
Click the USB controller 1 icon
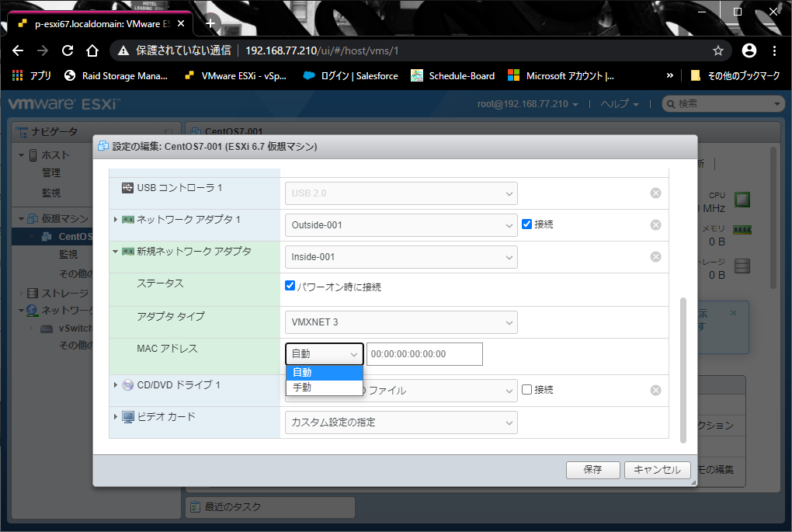128,188
